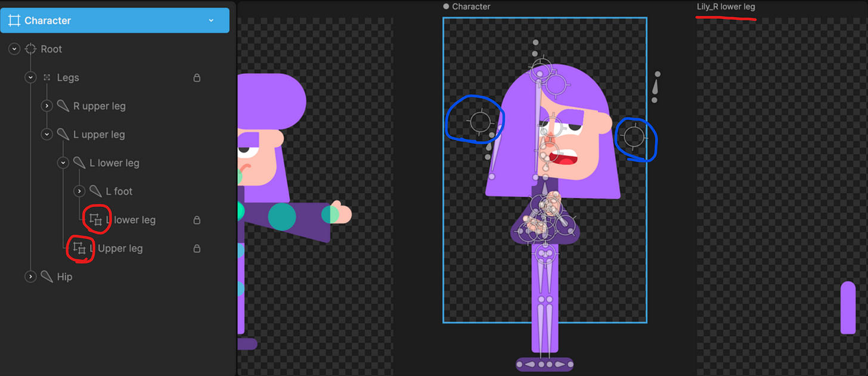The height and width of the screenshot is (376, 868).
Task: Toggle the lock on nested lower leg
Action: (197, 220)
